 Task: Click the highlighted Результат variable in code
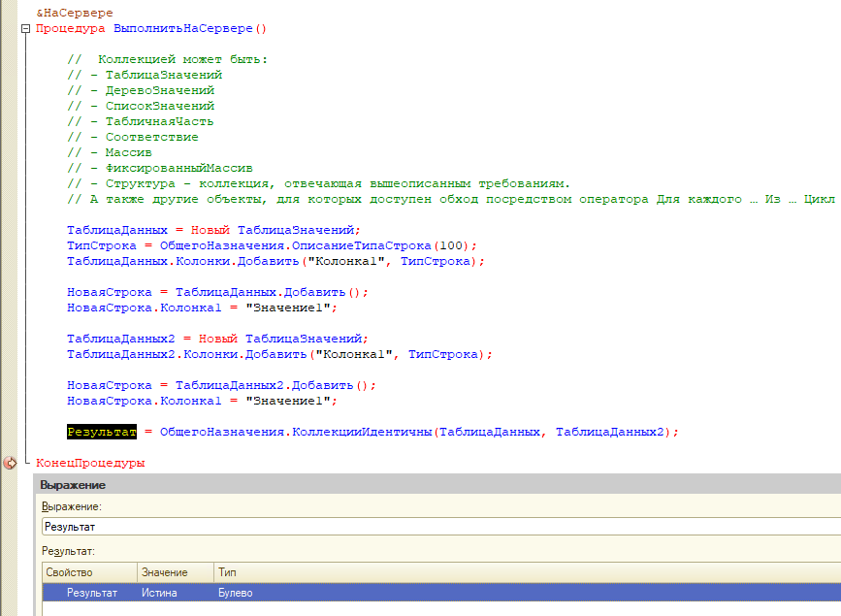pyautogui.click(x=102, y=432)
